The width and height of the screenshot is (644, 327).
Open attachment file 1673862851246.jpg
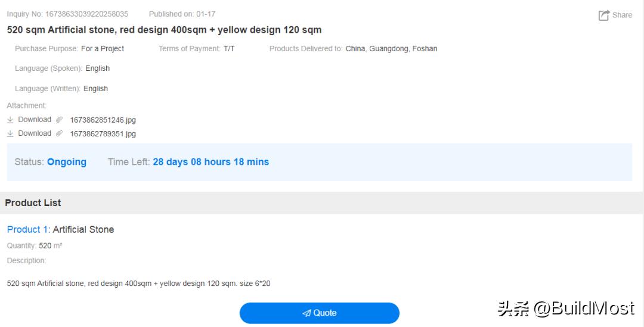point(103,120)
